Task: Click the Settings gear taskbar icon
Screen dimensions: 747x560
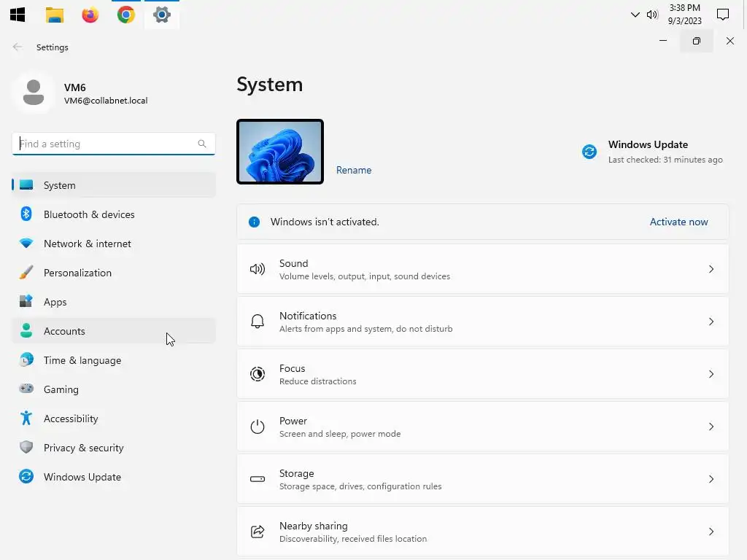Action: (162, 15)
